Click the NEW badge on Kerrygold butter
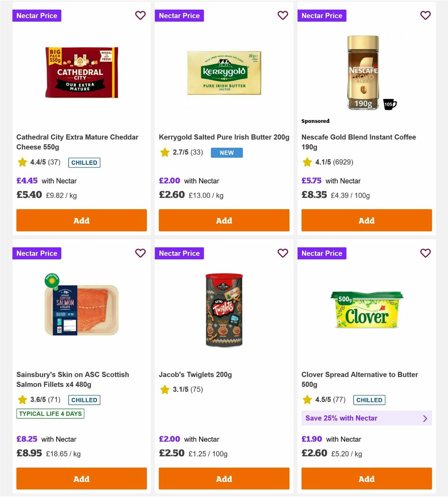 [227, 152]
